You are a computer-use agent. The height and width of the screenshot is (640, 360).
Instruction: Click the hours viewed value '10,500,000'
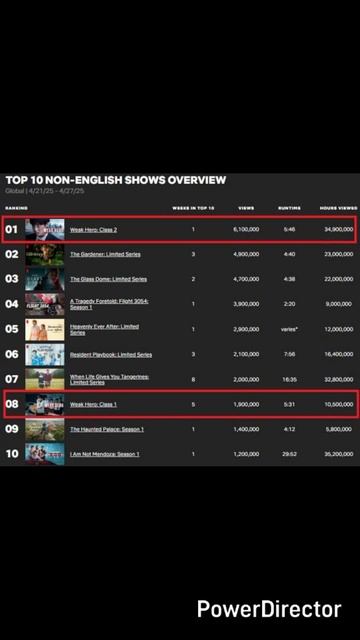click(x=339, y=404)
